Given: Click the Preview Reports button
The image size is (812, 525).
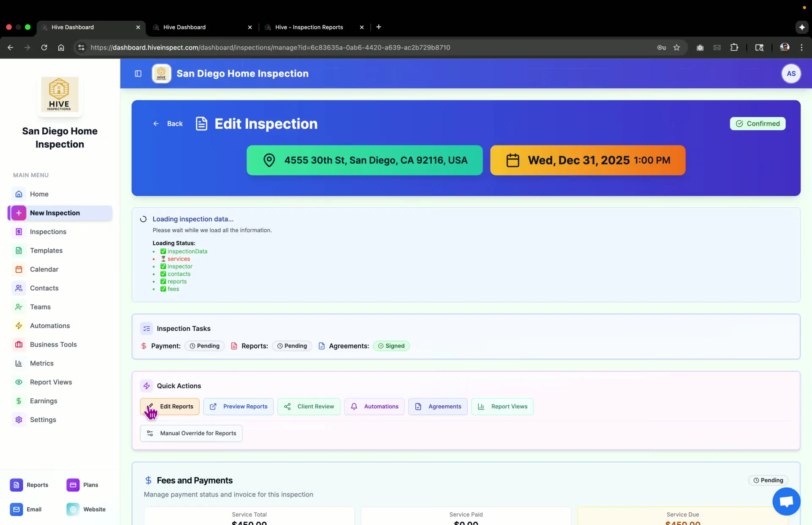Looking at the screenshot, I should [x=239, y=407].
